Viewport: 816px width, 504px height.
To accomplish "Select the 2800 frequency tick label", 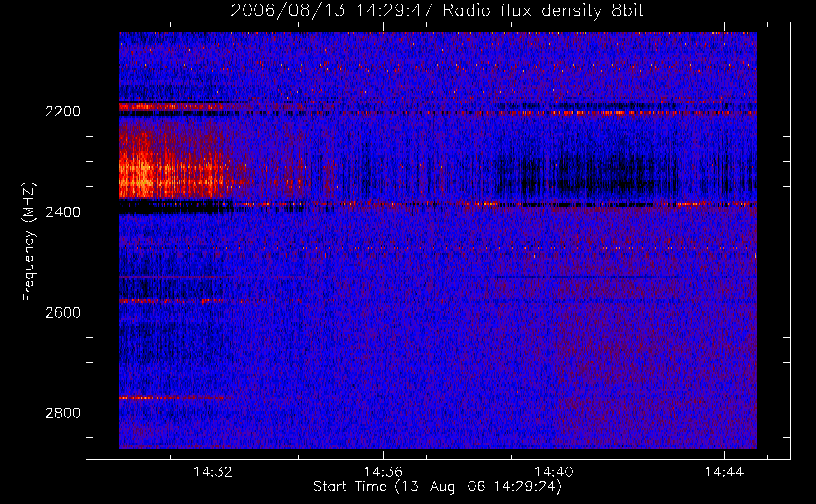I will (63, 413).
